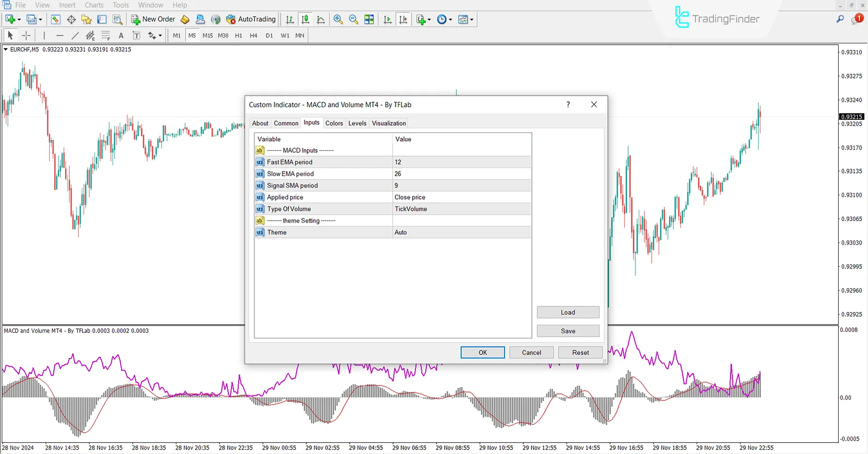Image resolution: width=868 pixels, height=454 pixels.
Task: Expand the Periodicity clock dropdown arrow
Action: point(450,20)
